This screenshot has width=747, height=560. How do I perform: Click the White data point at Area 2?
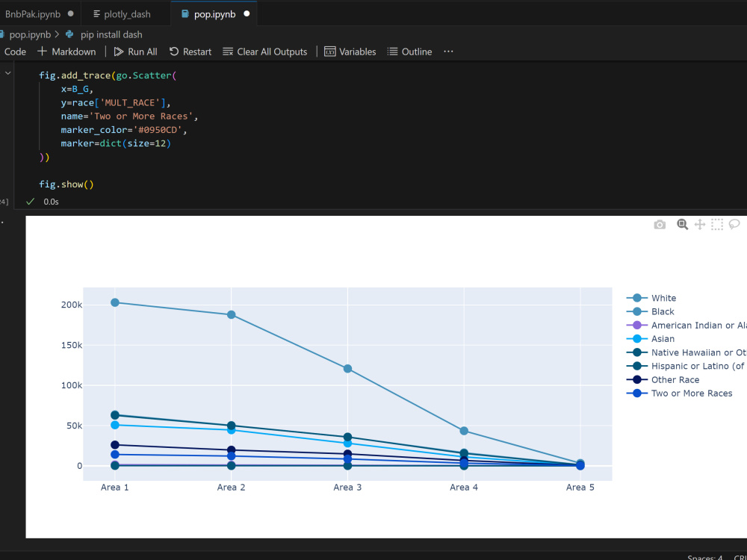231,315
